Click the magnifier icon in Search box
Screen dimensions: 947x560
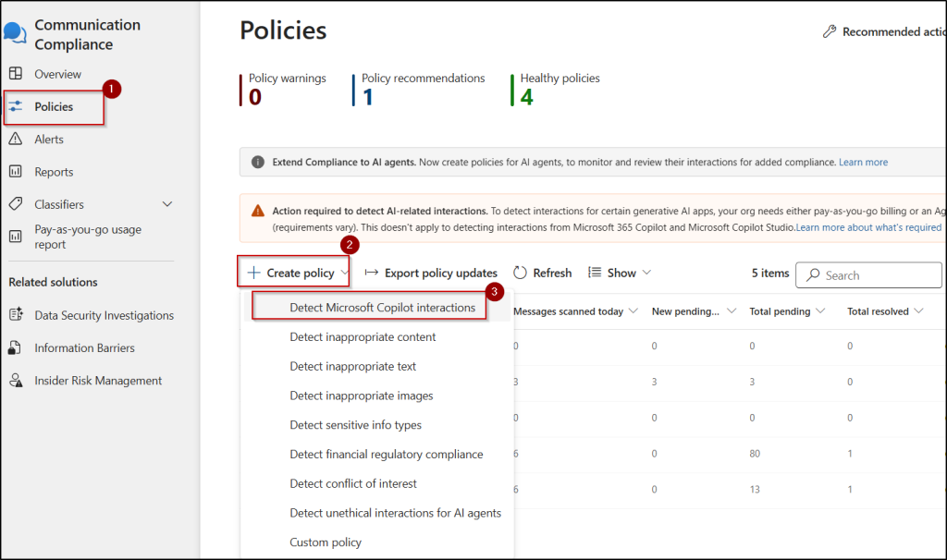pyautogui.click(x=814, y=274)
